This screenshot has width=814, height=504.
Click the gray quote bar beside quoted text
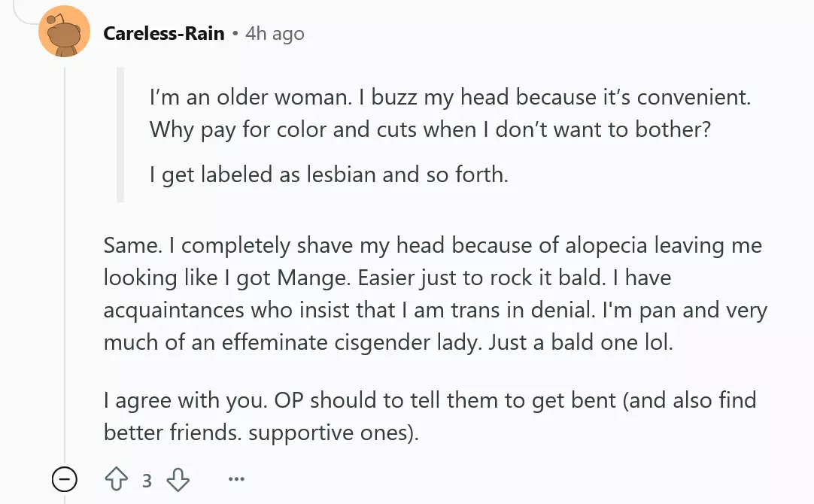pos(120,135)
